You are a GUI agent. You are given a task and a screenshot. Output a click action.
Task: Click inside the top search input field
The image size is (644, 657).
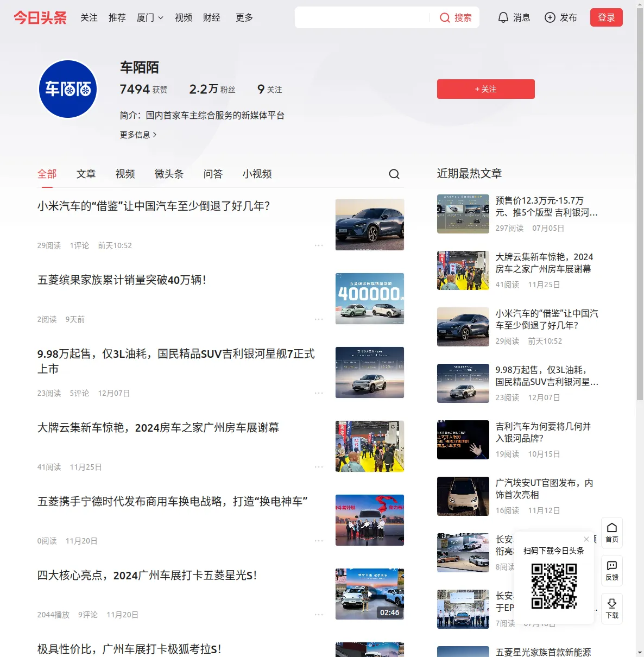(363, 17)
